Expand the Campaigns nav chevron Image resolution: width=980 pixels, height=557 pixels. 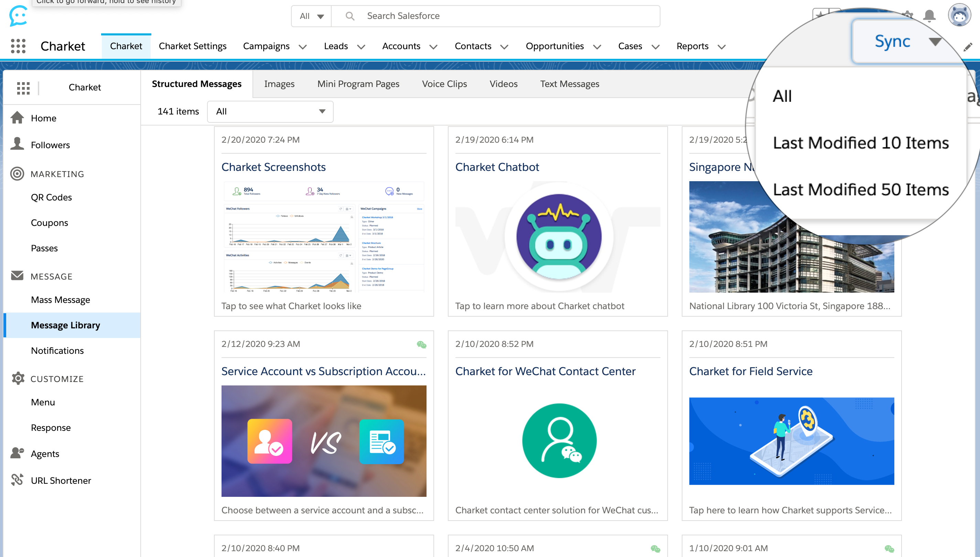tap(302, 47)
